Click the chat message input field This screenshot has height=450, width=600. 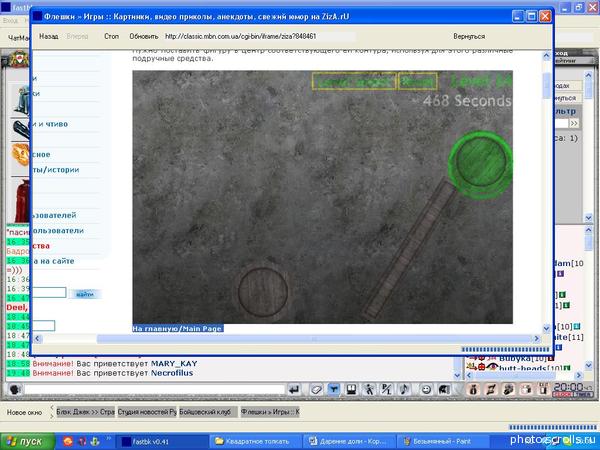point(154,390)
